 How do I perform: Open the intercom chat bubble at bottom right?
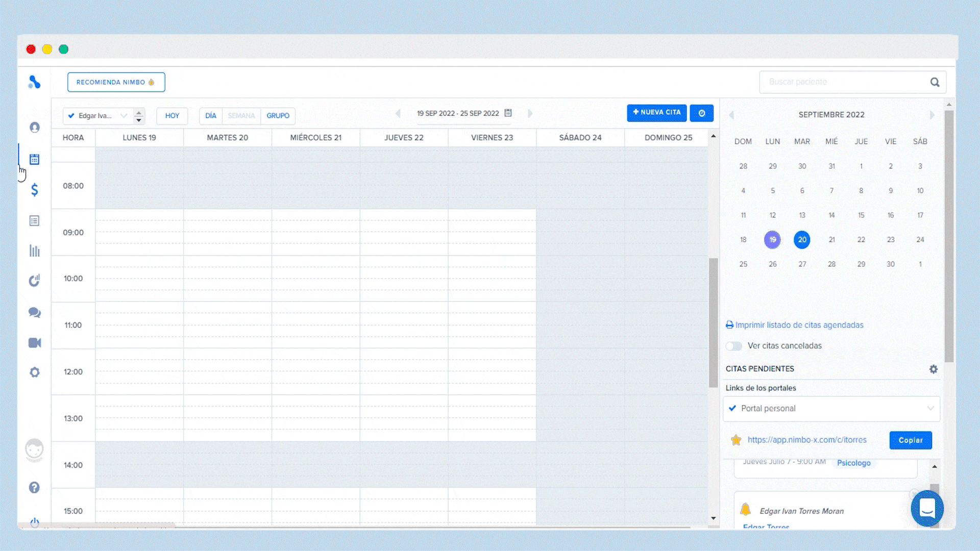(x=927, y=508)
